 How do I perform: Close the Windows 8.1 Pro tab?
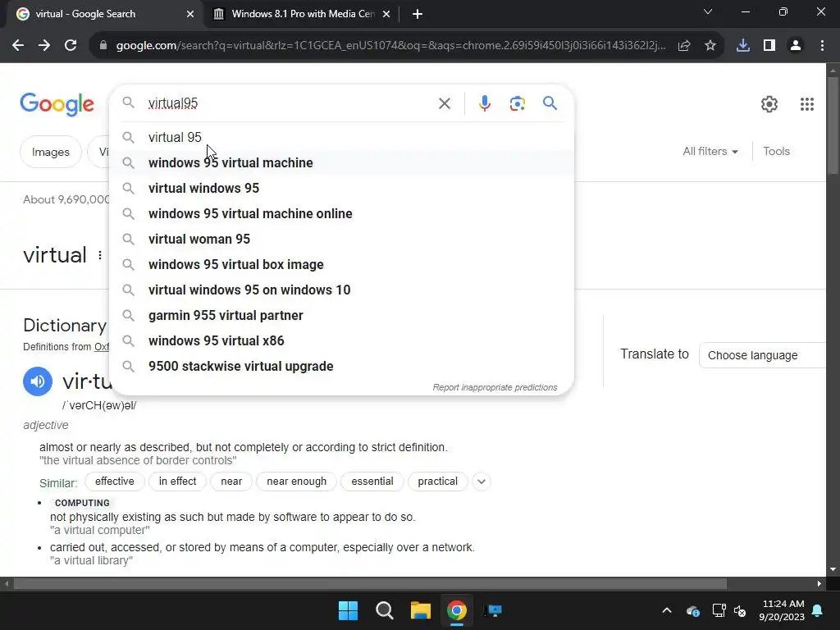(386, 14)
